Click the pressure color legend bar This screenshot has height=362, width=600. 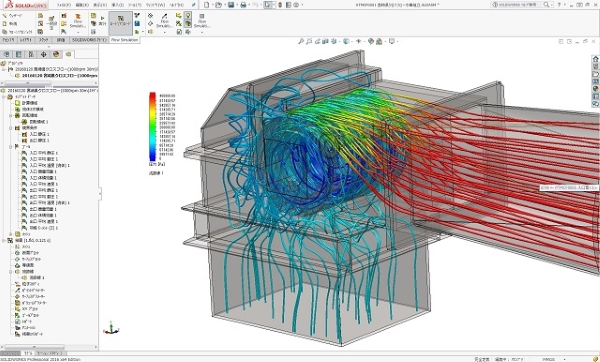pos(152,127)
